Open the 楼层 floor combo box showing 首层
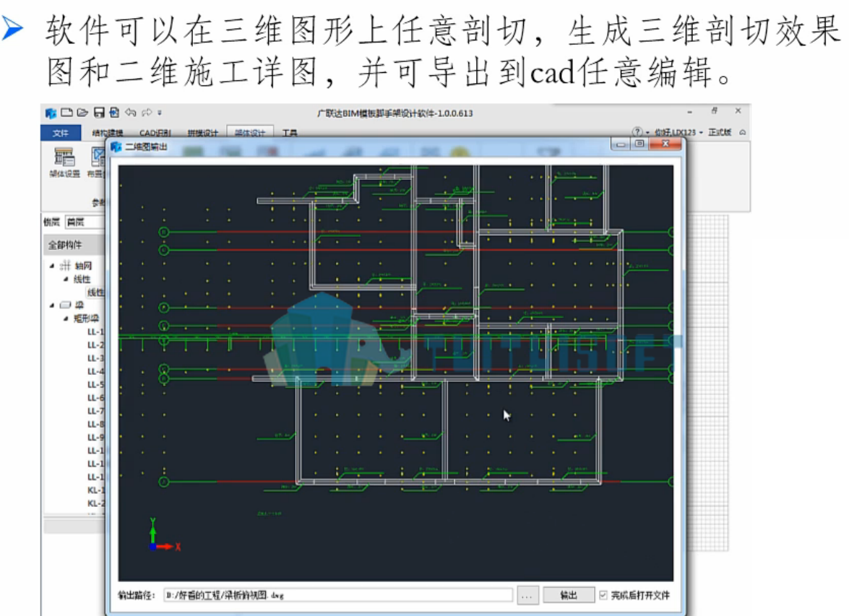849x616 pixels. point(85,222)
